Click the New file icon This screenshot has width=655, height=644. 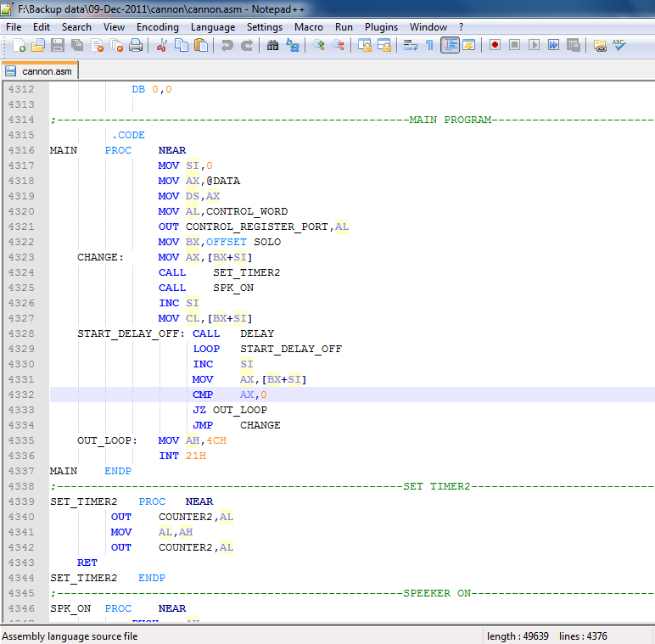16,45
